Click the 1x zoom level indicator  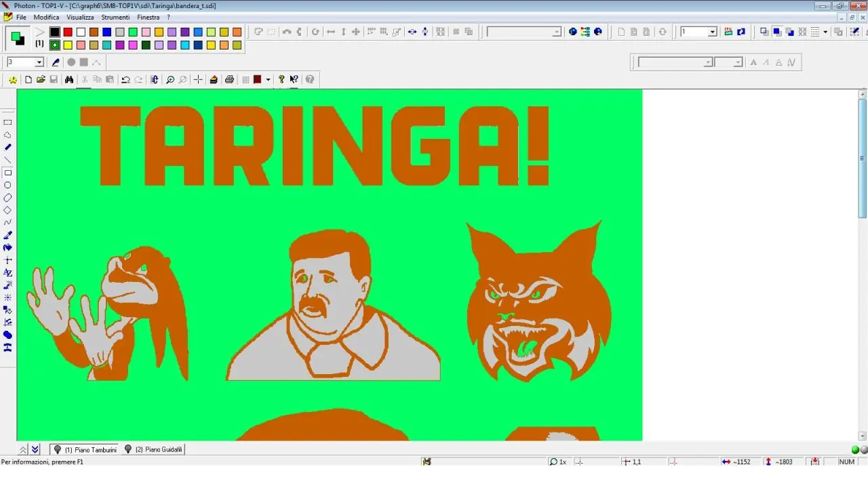pyautogui.click(x=558, y=462)
